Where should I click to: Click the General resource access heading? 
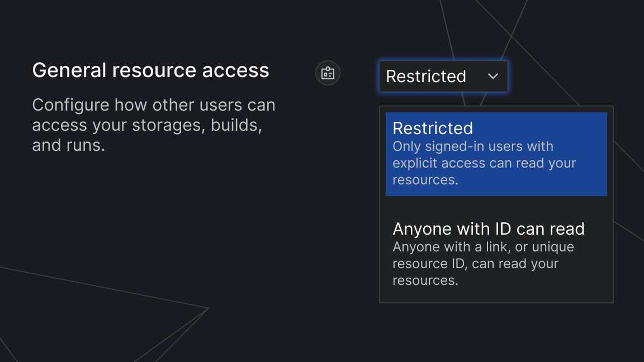(151, 70)
